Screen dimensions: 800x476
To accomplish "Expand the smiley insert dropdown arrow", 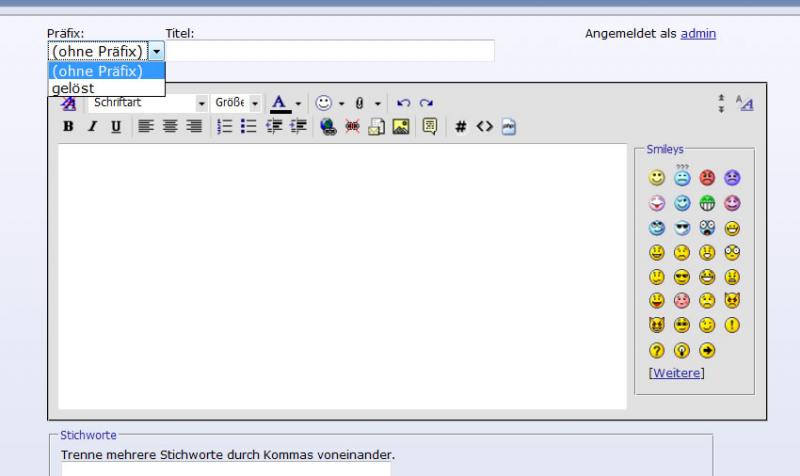I will click(341, 103).
